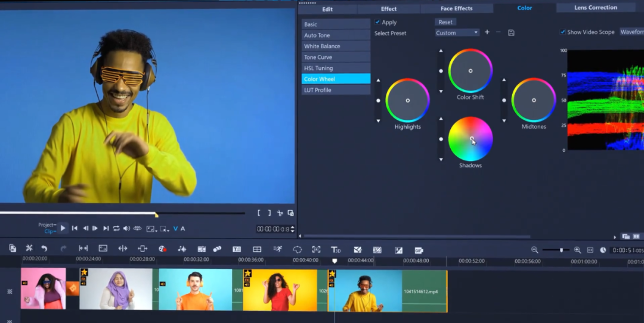Select HSL Tuning in color list
The width and height of the screenshot is (644, 323).
pos(336,68)
